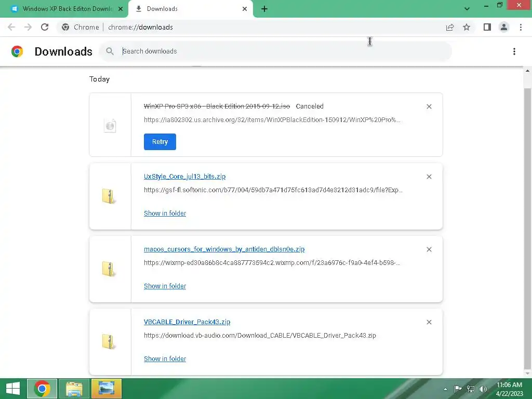532x399 pixels.
Task: Bookmark this page with the star icon
Action: 467,27
